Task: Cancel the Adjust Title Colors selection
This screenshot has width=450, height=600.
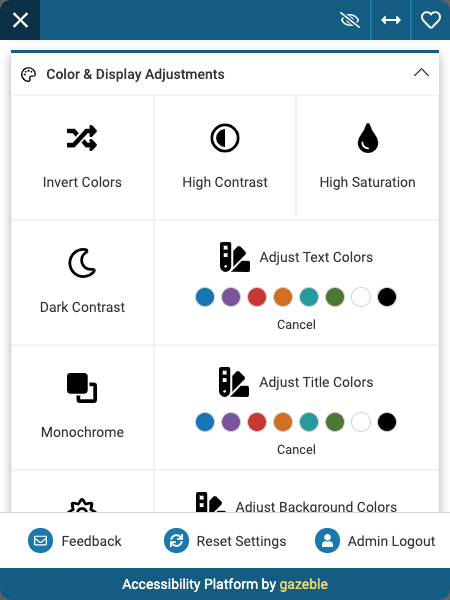Action: pos(296,450)
